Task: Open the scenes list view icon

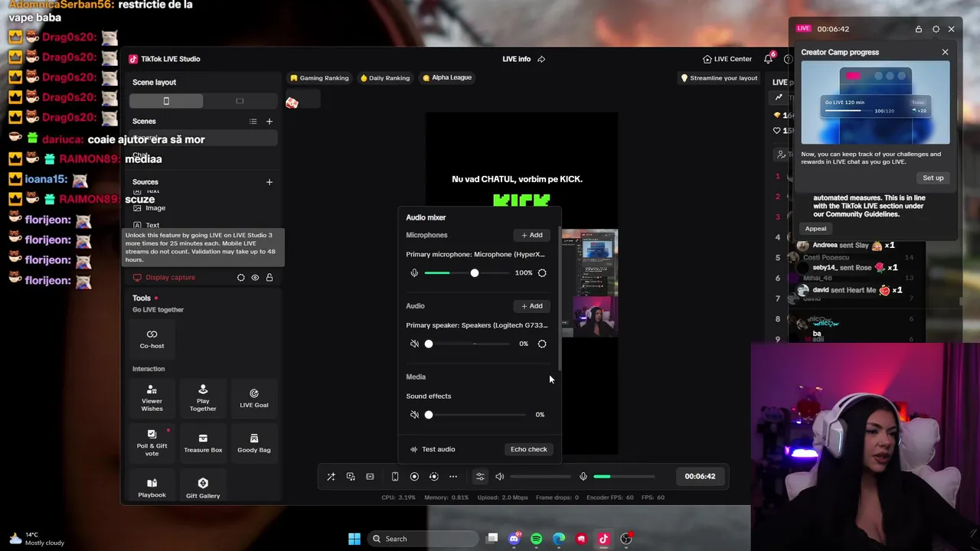Action: point(253,121)
